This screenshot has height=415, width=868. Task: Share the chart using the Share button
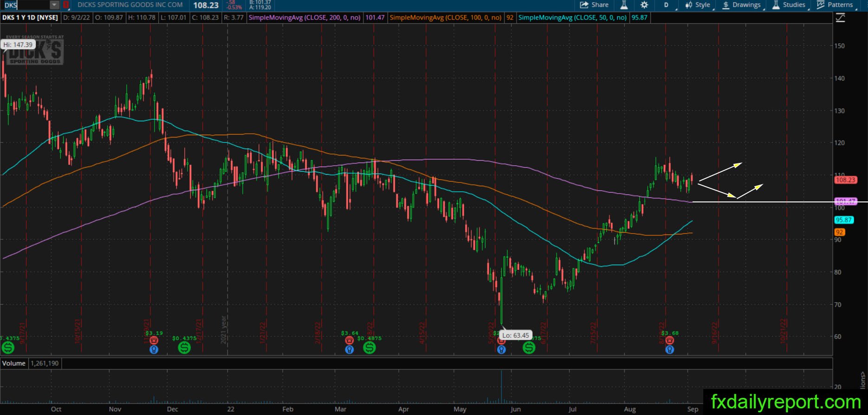point(594,5)
